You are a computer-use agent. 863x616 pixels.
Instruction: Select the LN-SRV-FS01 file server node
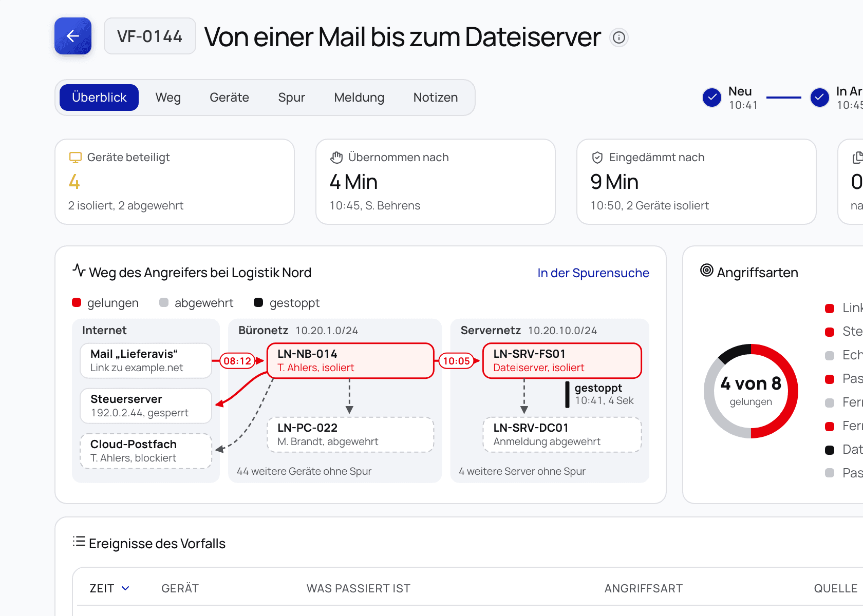coord(562,361)
